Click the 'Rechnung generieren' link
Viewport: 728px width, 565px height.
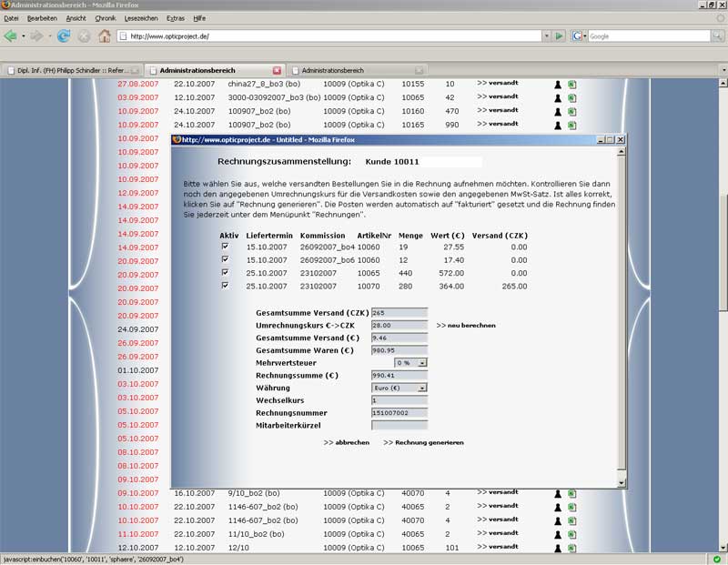pyautogui.click(x=423, y=442)
